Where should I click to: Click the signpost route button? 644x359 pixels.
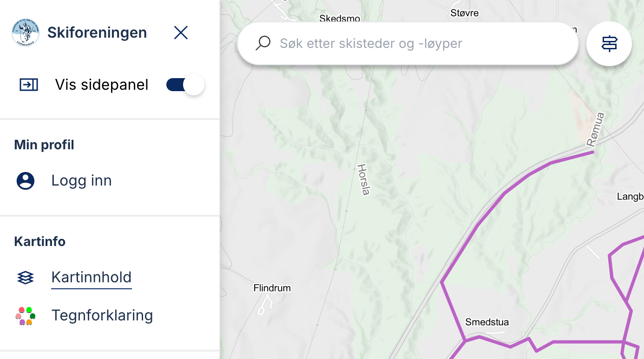click(609, 44)
